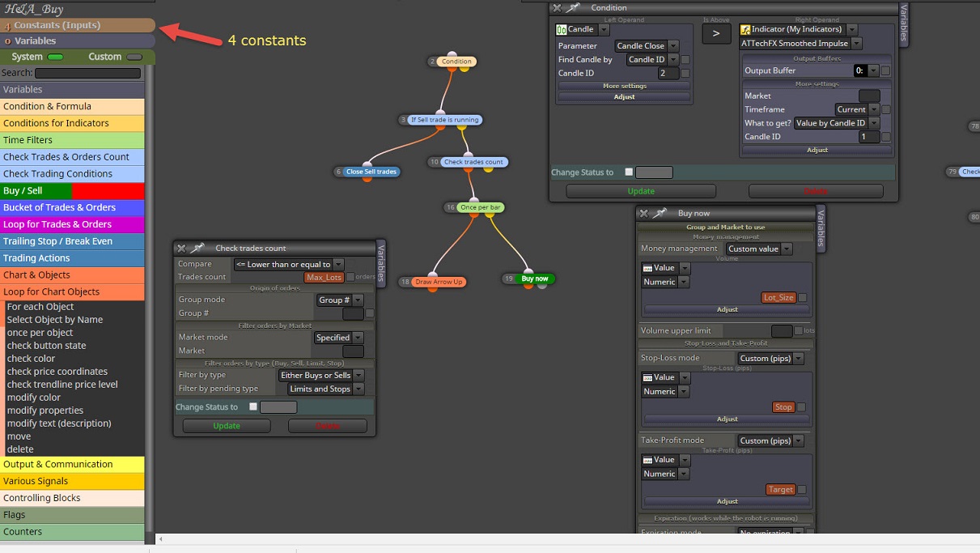Pin the Buy now panel with pushpin icon
Screen dimensions: 980x553
660,213
